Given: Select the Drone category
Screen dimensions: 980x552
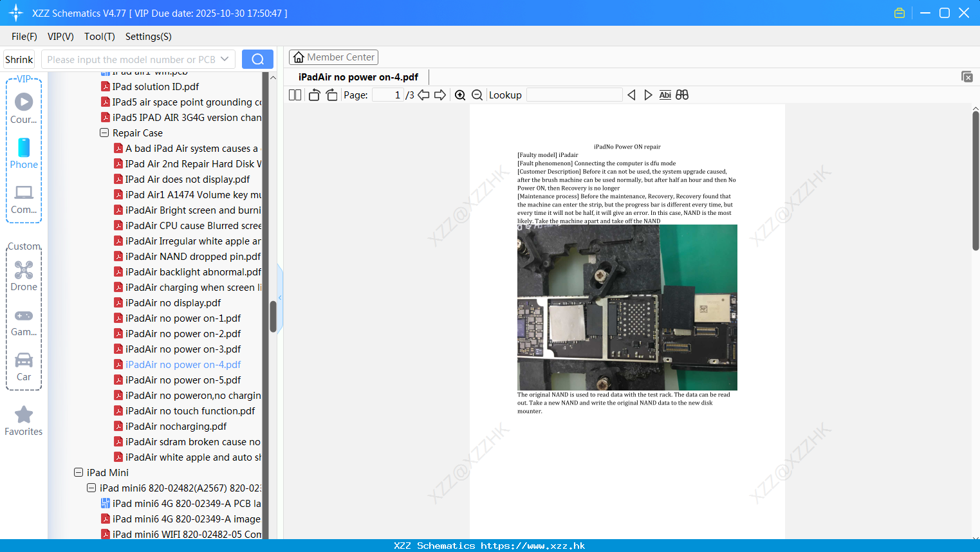Looking at the screenshot, I should 24,276.
